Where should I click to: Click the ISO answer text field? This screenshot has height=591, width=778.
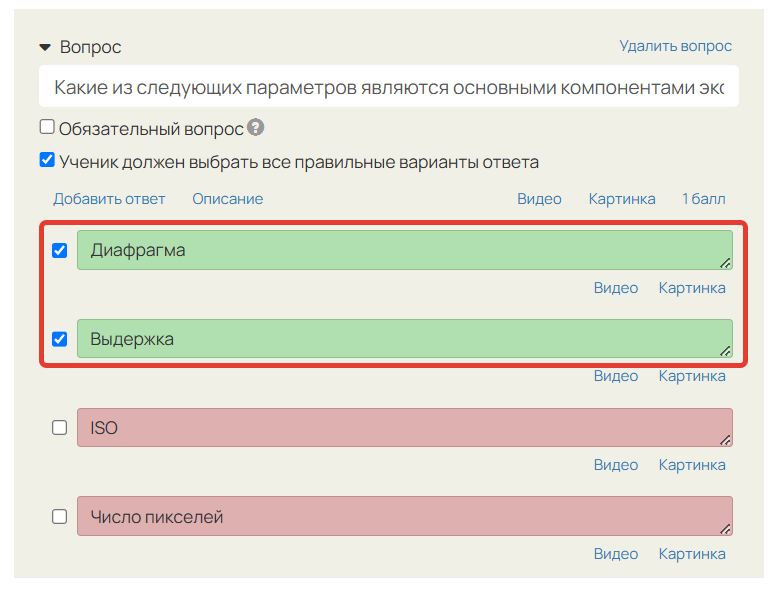pyautogui.click(x=405, y=427)
